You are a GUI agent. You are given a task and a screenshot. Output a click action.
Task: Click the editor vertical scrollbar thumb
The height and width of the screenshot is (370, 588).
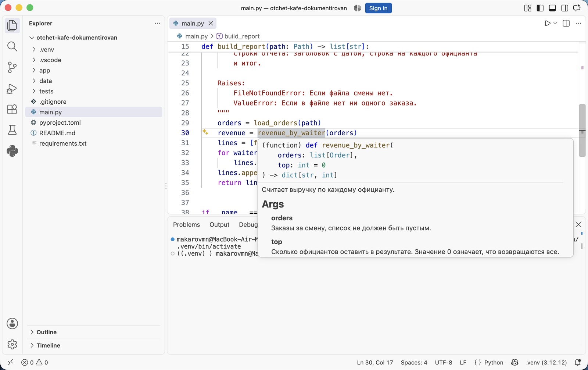click(582, 131)
